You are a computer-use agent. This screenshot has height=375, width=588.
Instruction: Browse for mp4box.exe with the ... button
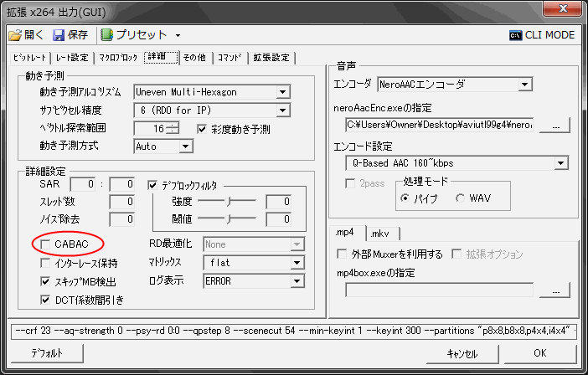tap(555, 290)
